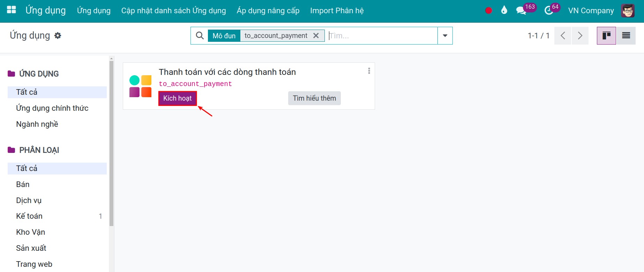
Task: Select the Dịch vụ category
Action: click(57, 200)
